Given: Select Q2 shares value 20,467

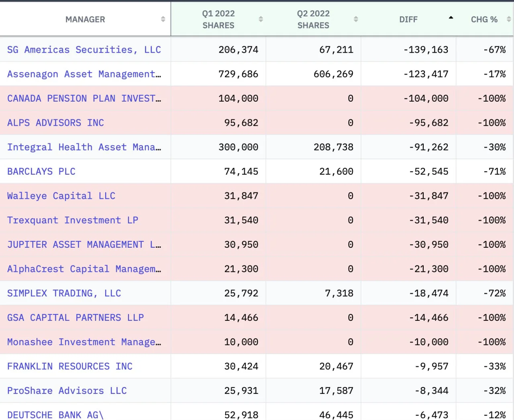Looking at the screenshot, I should point(337,367).
